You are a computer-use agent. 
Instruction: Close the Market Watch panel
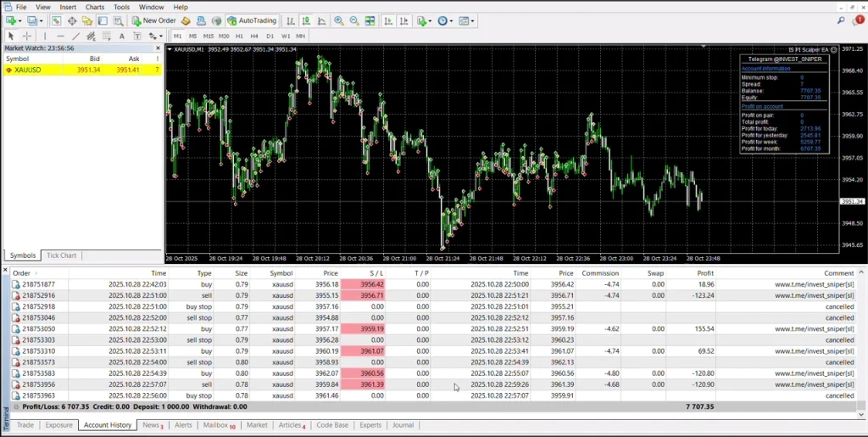(158, 48)
